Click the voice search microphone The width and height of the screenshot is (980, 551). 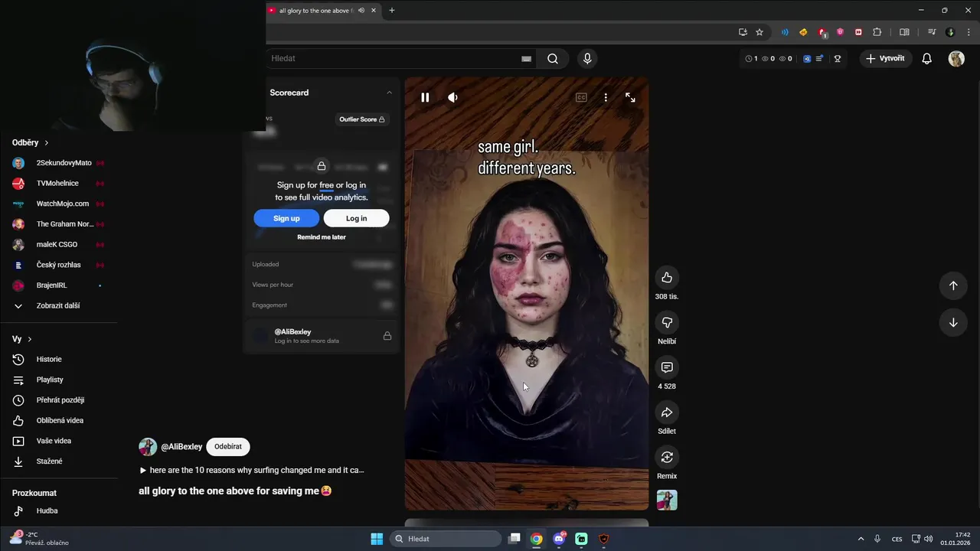pyautogui.click(x=587, y=58)
